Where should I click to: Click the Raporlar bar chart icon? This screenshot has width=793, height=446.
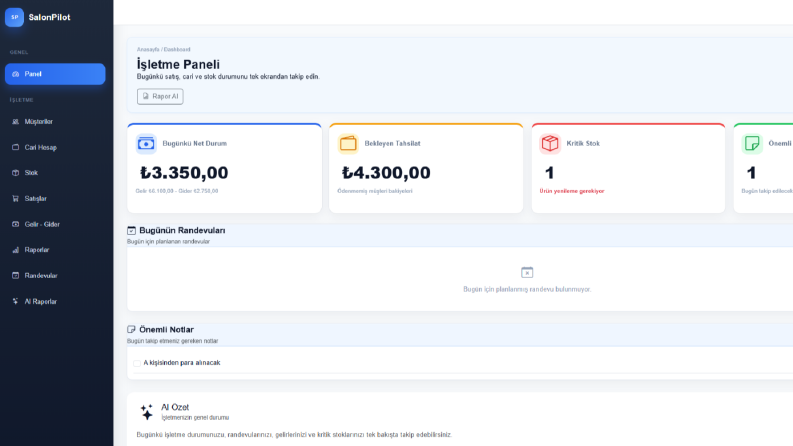pos(16,250)
